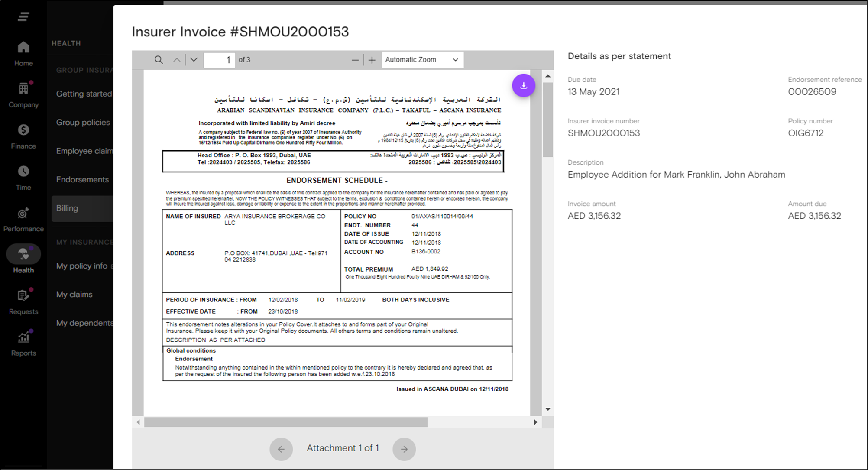The image size is (868, 470).
Task: Download the invoice with purple button
Action: tap(524, 85)
